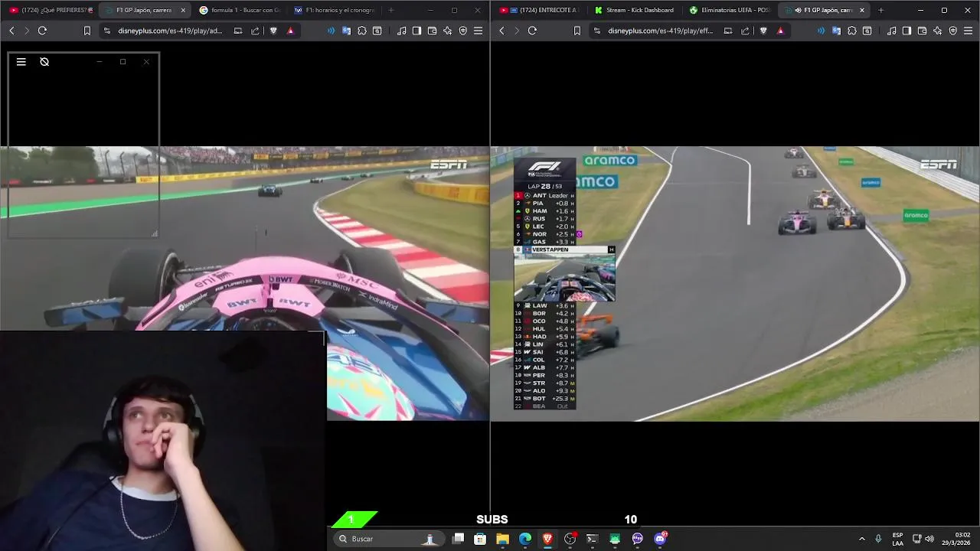Switch to 'Stream - Kick Dashboard' tab
This screenshot has width=980, height=551.
pos(635,10)
